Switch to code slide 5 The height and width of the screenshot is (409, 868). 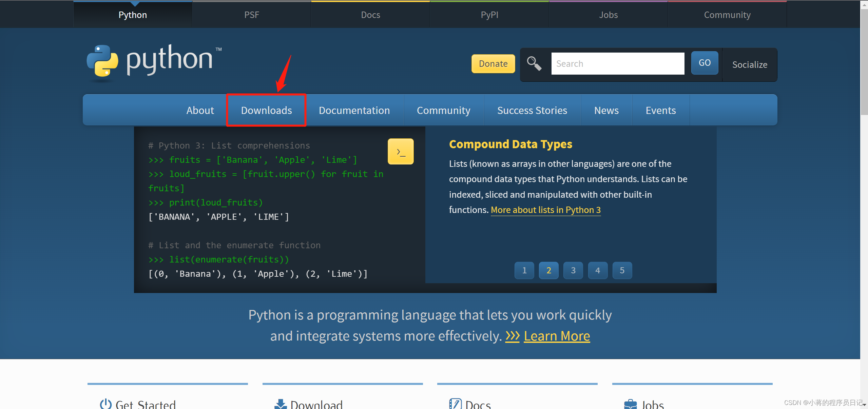(x=622, y=270)
